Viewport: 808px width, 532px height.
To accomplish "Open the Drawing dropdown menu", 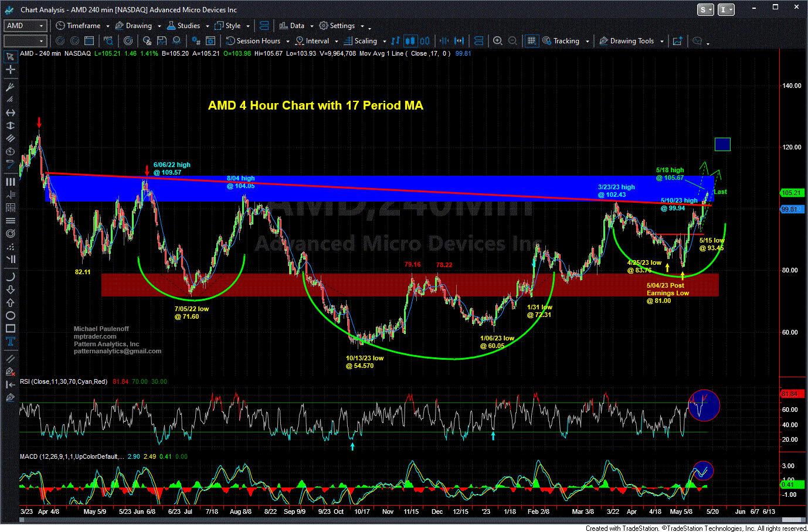I will (138, 26).
